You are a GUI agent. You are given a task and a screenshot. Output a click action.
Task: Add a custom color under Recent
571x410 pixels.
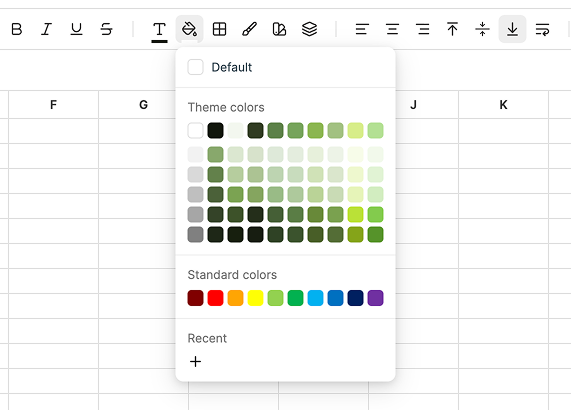click(196, 362)
